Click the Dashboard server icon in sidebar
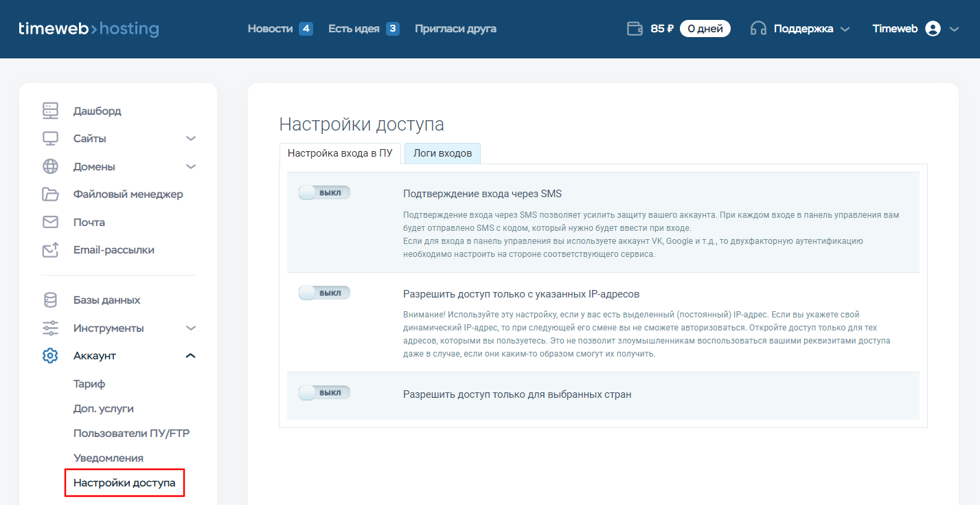Screen dimensions: 980x505 click(50, 111)
